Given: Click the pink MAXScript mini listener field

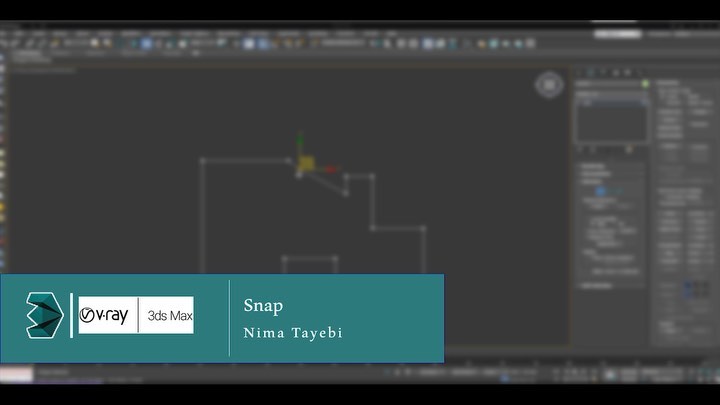Looking at the screenshot, I should 17,371.
